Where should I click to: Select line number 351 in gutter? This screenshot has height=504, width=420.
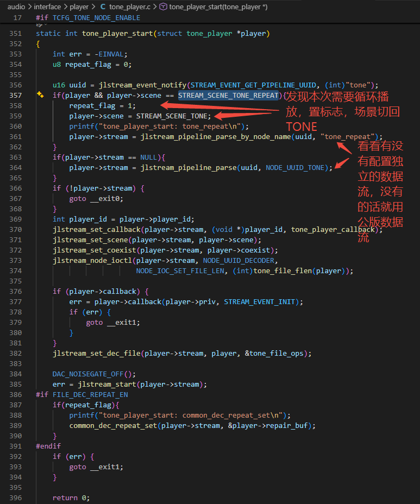click(15, 34)
